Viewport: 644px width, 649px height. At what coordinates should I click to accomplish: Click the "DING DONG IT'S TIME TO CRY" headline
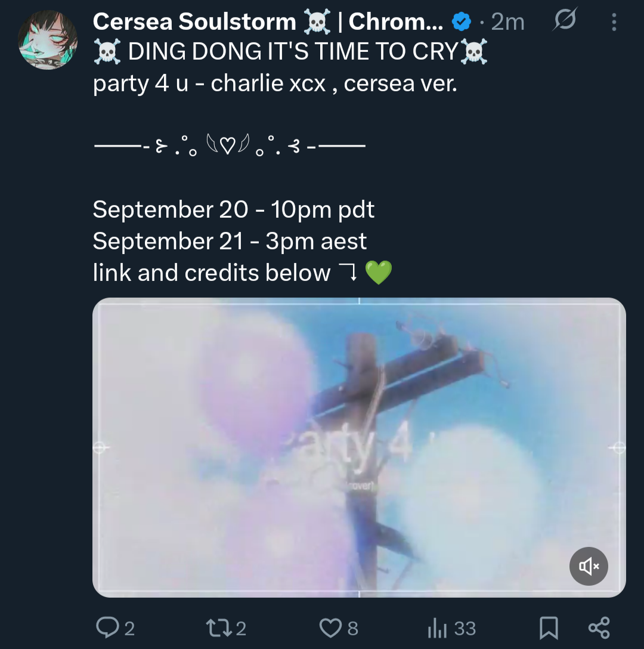pos(290,52)
